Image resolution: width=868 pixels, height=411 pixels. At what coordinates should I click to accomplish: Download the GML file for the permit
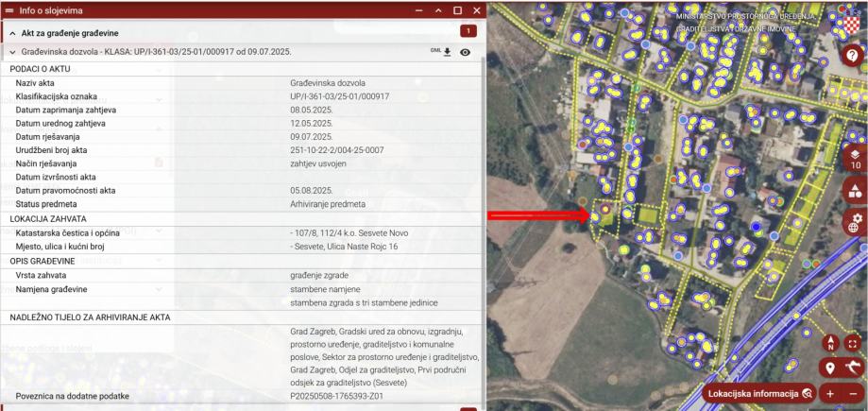[441, 52]
